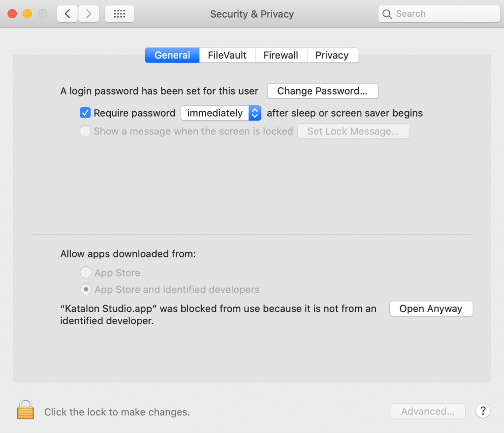
Task: Select the App Store radio option
Action: (86, 273)
